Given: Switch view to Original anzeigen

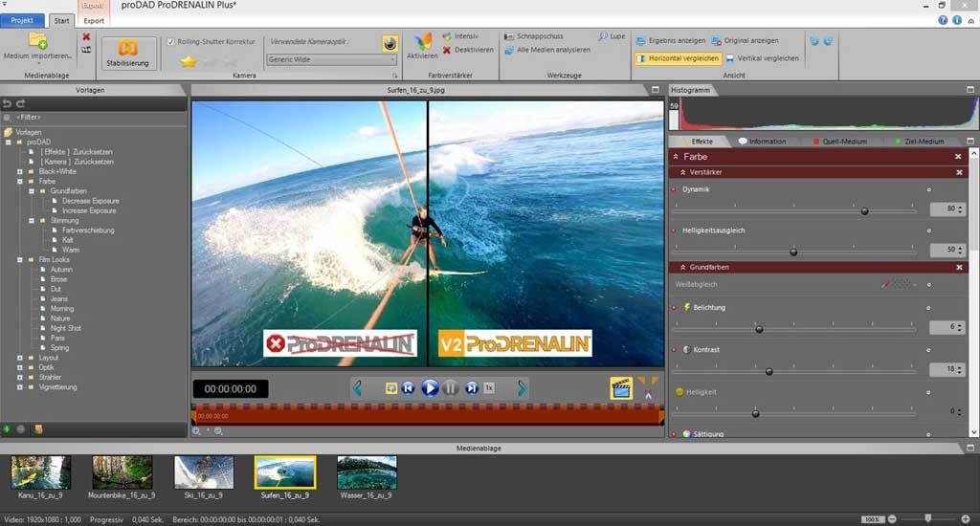Looking at the screenshot, I should coord(745,40).
